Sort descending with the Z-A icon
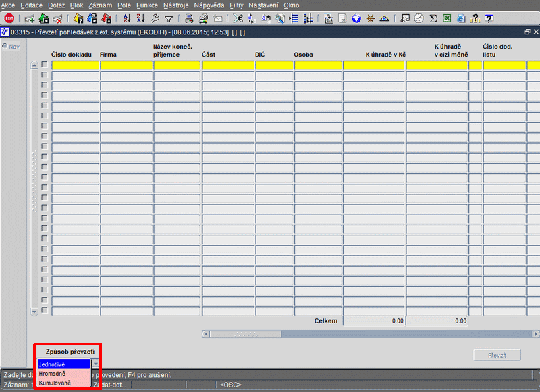 tap(140, 19)
